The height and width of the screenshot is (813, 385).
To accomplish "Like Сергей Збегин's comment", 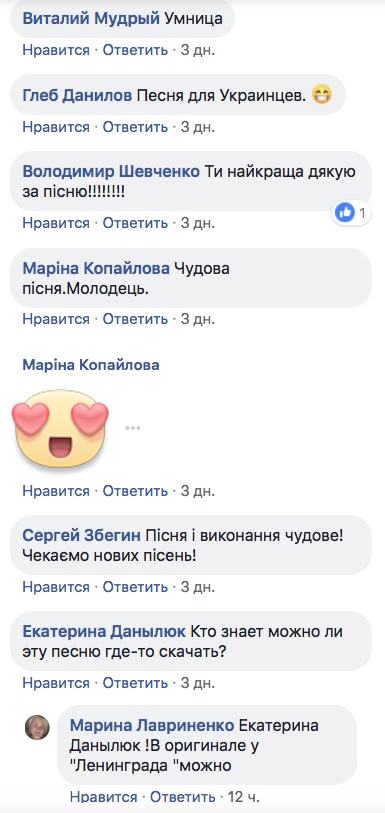I will tap(56, 587).
